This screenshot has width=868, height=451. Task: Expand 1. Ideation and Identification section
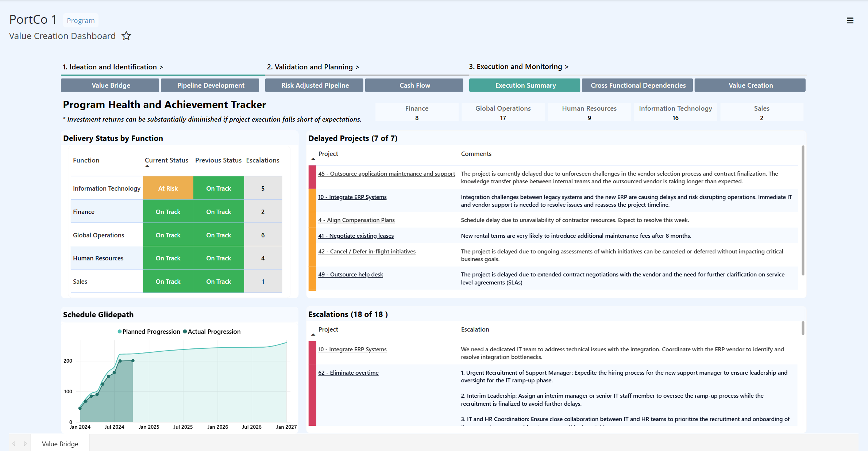113,67
